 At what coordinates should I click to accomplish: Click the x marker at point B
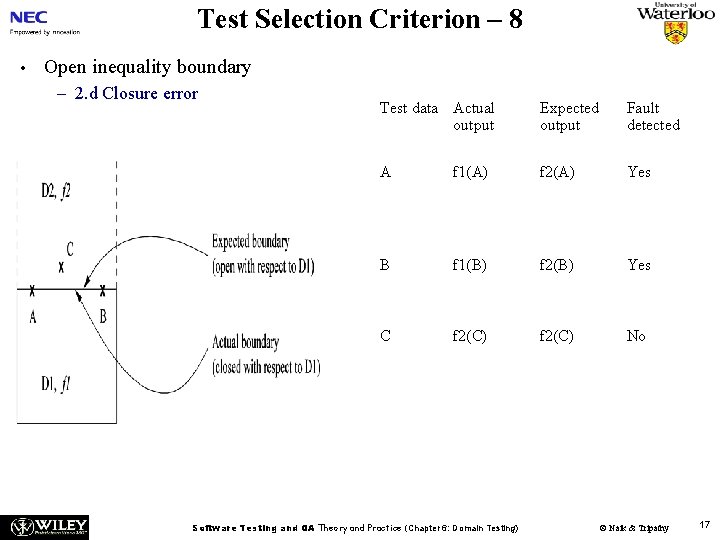[x=103, y=292]
